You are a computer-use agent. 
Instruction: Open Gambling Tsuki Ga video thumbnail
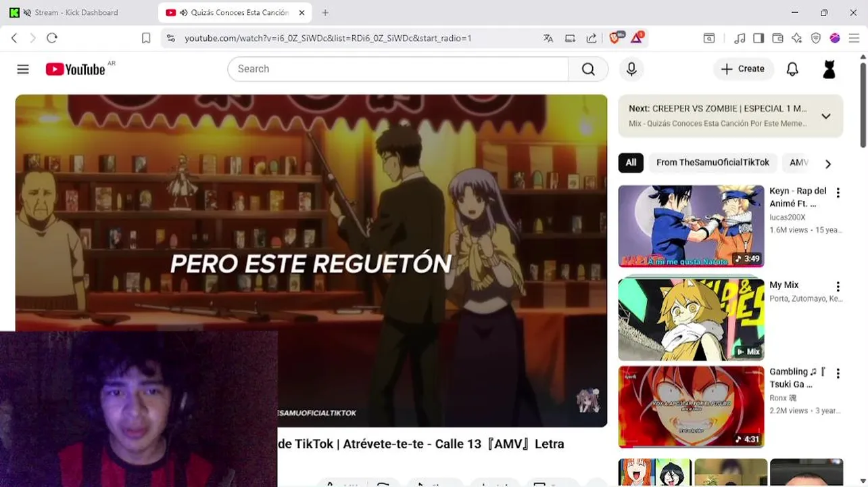(691, 407)
